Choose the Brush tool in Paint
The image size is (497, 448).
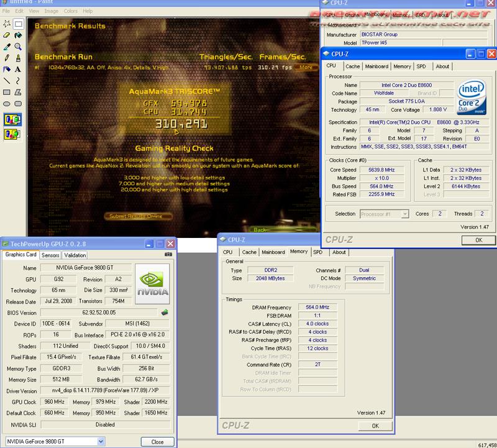pos(18,58)
